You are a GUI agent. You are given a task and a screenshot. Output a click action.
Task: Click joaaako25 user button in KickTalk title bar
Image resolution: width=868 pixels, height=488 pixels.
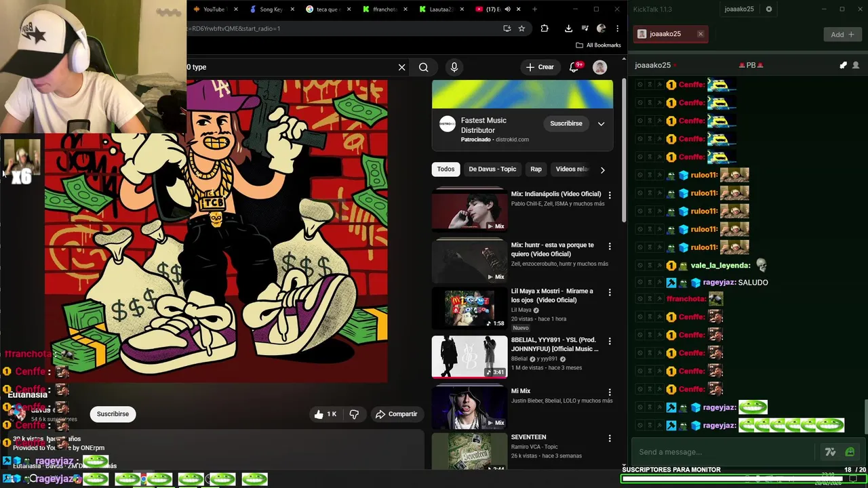click(739, 9)
